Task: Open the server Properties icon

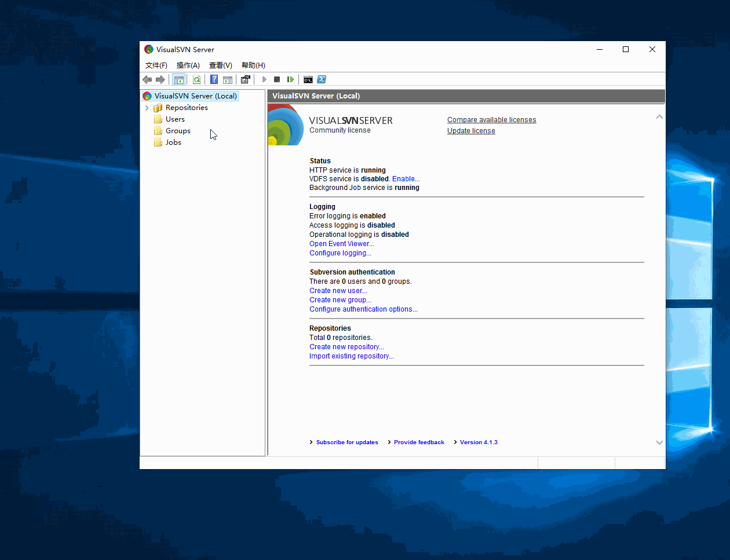Action: tap(246, 79)
